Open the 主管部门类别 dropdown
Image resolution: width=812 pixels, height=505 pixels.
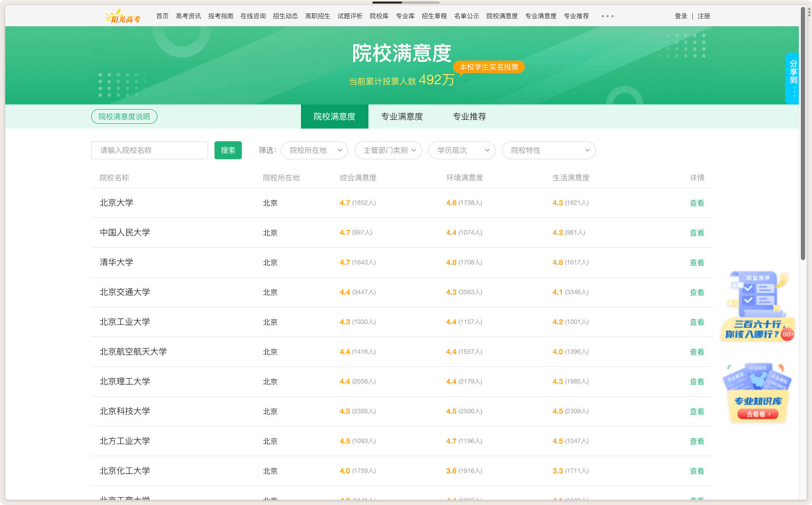tap(388, 150)
